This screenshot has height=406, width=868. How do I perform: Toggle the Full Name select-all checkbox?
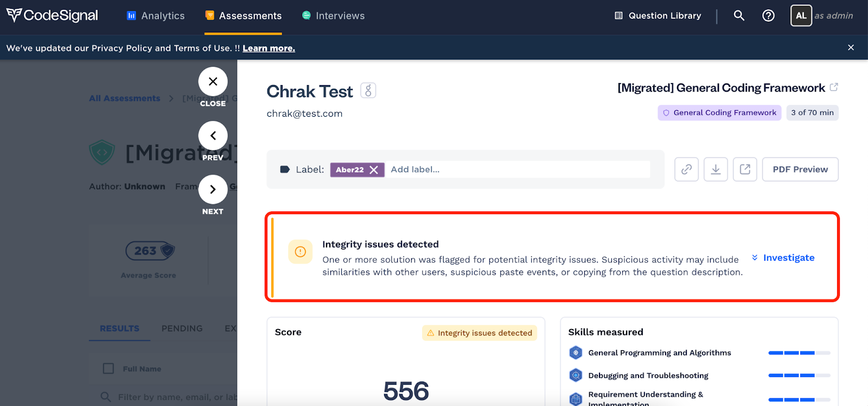(108, 369)
